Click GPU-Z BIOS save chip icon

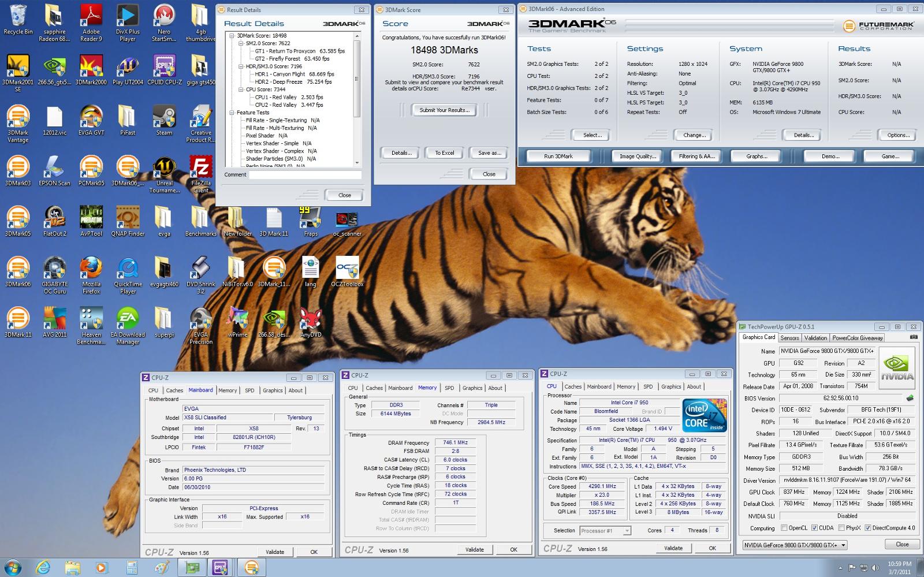pos(910,398)
